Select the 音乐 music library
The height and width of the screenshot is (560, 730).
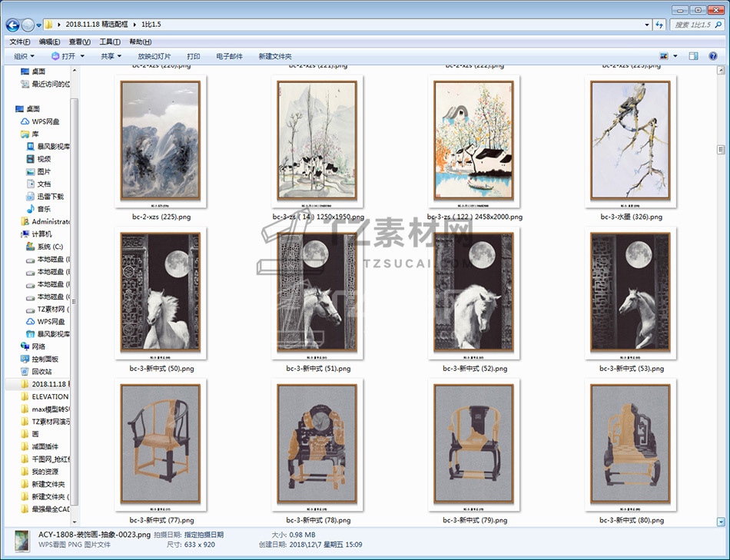coord(44,209)
